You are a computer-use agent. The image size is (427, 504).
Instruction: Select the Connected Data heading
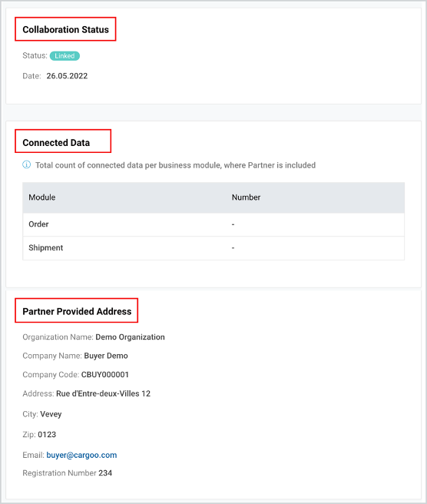click(x=56, y=143)
